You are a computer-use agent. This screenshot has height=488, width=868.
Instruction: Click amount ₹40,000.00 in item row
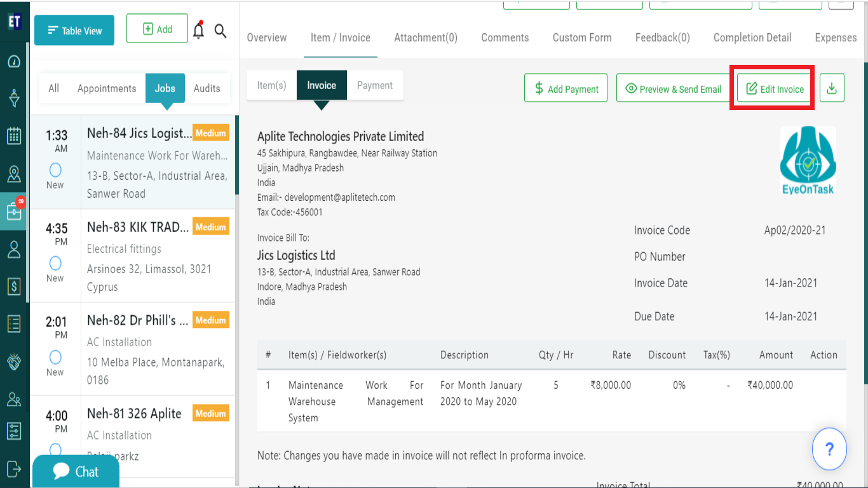770,385
